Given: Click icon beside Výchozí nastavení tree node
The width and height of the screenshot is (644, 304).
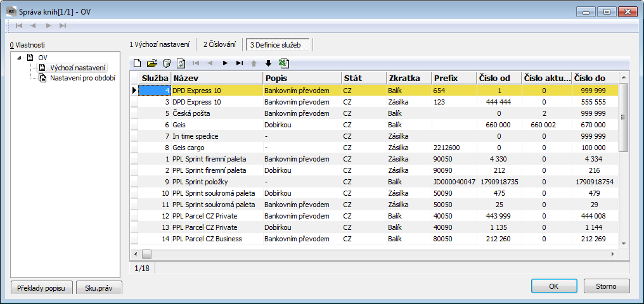Looking at the screenshot, I should [42, 67].
